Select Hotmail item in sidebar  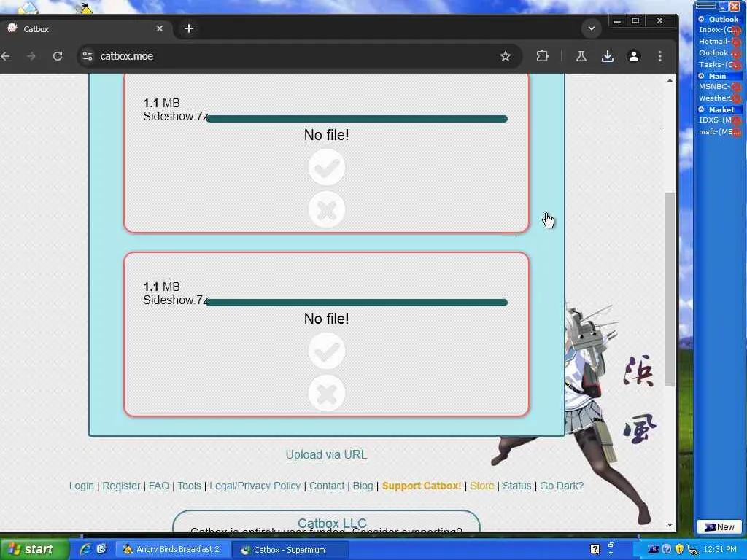(719, 42)
